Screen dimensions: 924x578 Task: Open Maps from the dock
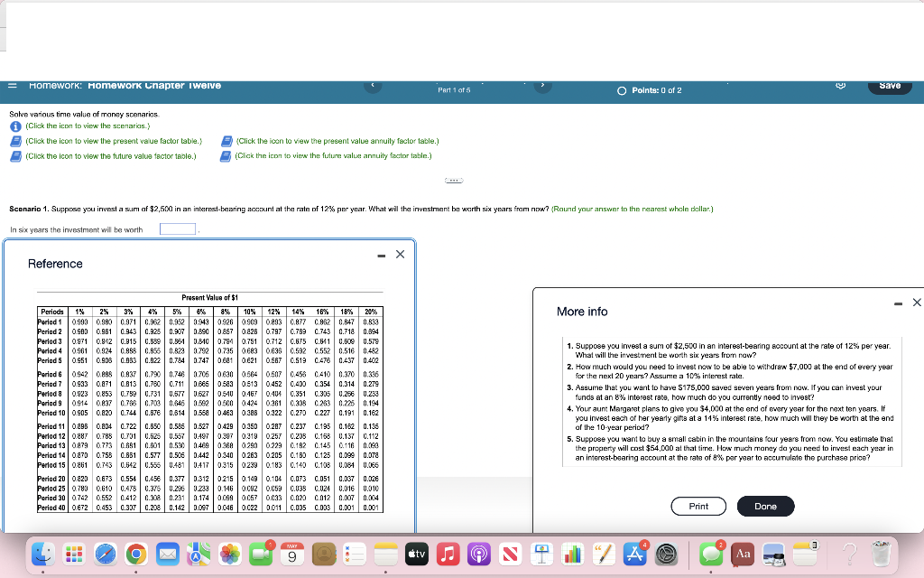click(x=199, y=554)
